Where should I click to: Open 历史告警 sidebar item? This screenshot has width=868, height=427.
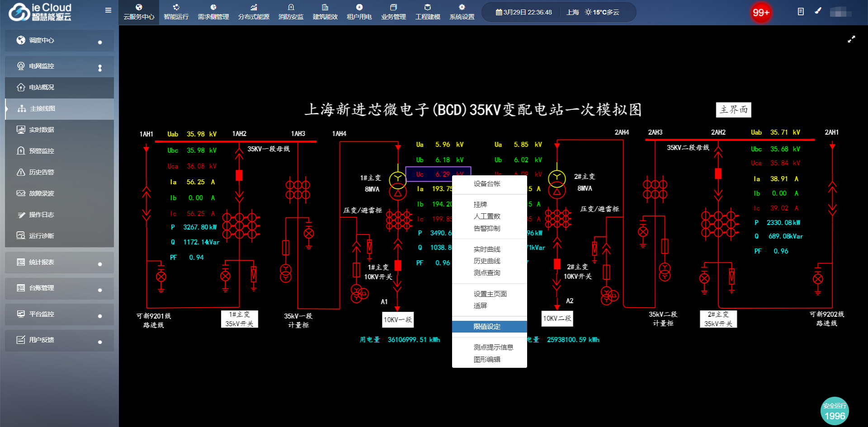(59, 172)
